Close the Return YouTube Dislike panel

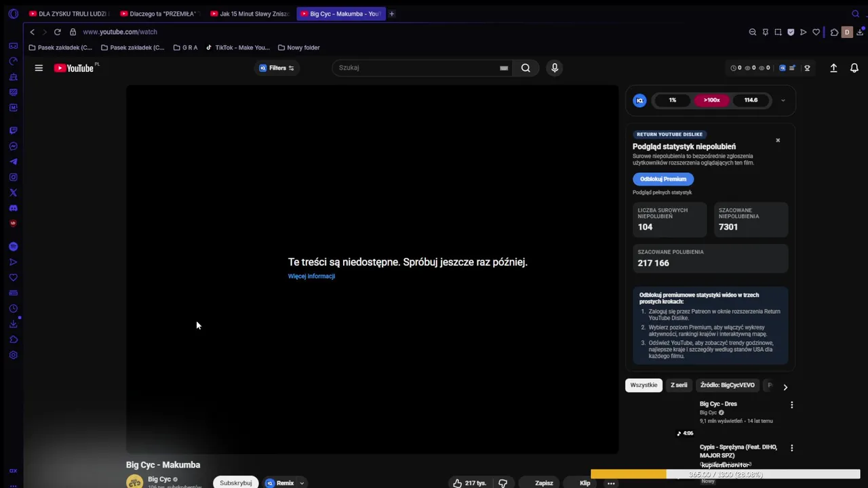778,140
